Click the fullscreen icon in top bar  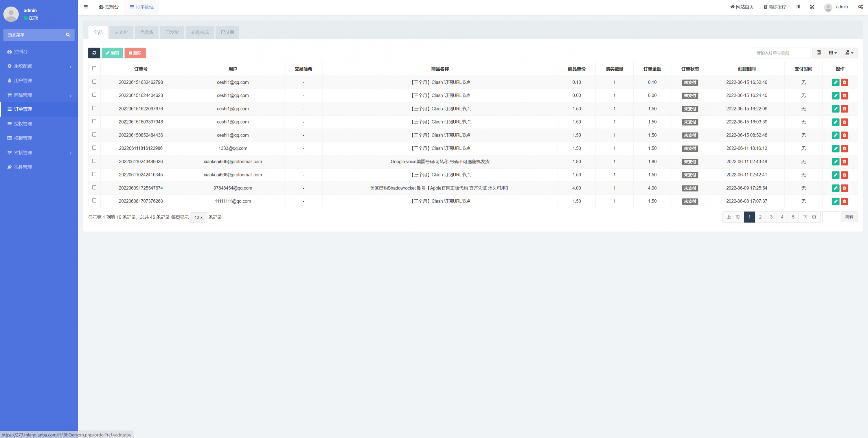(812, 7)
